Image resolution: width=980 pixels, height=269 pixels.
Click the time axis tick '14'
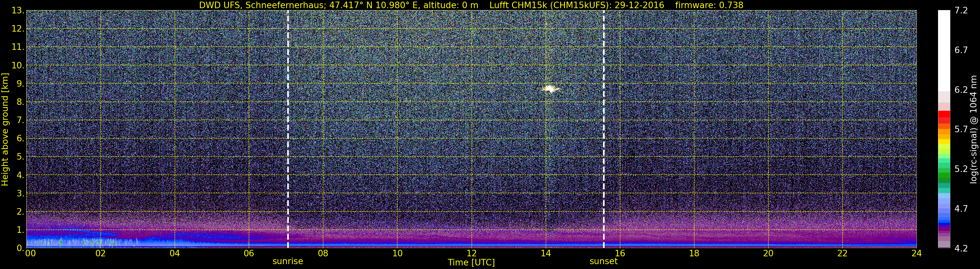pyautogui.click(x=545, y=253)
